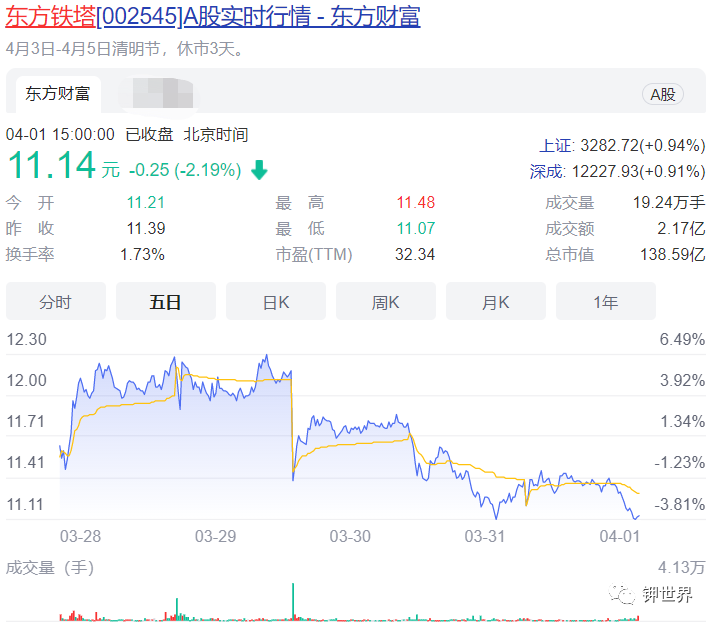The height and width of the screenshot is (625, 715).
Task: Click the 11.41 price axis label
Action: click(x=26, y=463)
